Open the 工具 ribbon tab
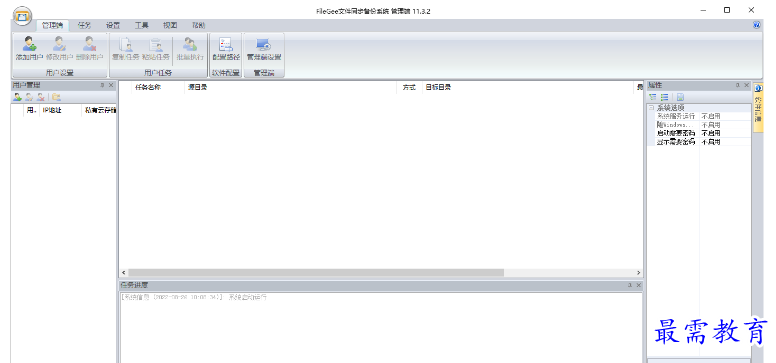This screenshot has width=776, height=363. click(x=142, y=25)
